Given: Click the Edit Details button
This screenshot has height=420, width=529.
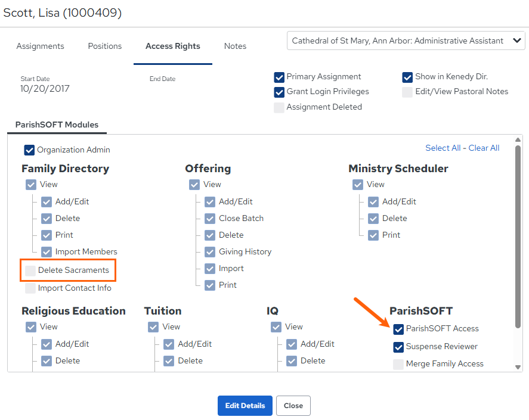Looking at the screenshot, I should (245, 406).
